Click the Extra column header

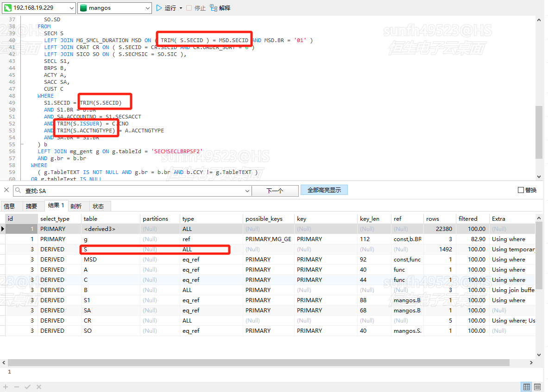[x=512, y=219]
